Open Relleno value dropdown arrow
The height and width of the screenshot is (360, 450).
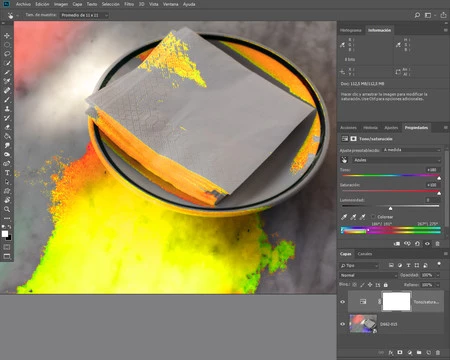pos(438,285)
